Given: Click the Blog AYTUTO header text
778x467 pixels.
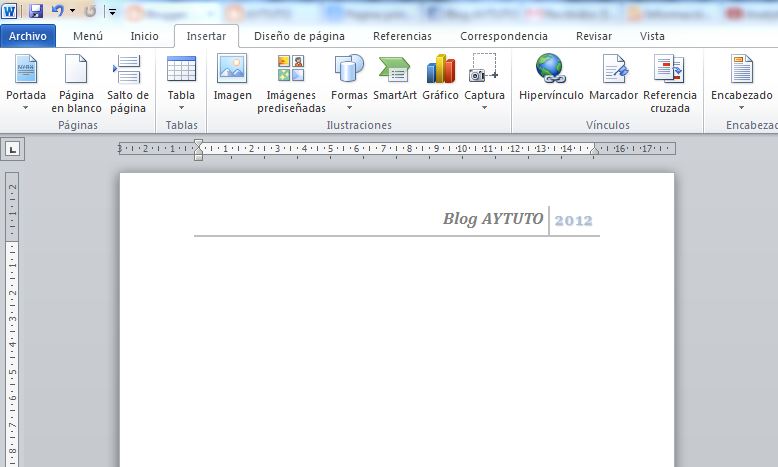Looking at the screenshot, I should [493, 219].
